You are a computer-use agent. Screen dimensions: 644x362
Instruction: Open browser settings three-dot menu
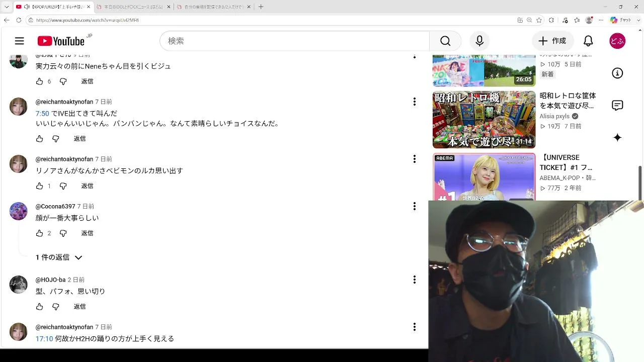tap(601, 20)
